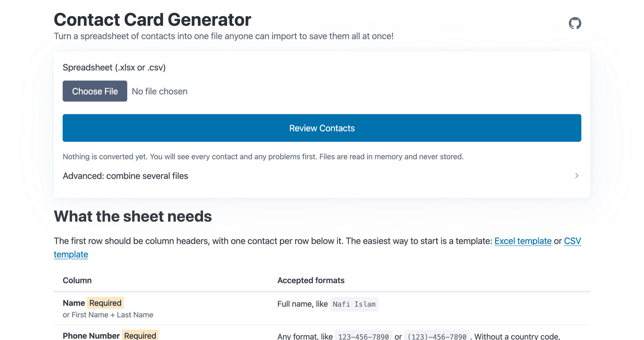Open the Excel template link
The width and height of the screenshot is (644, 340).
point(523,241)
